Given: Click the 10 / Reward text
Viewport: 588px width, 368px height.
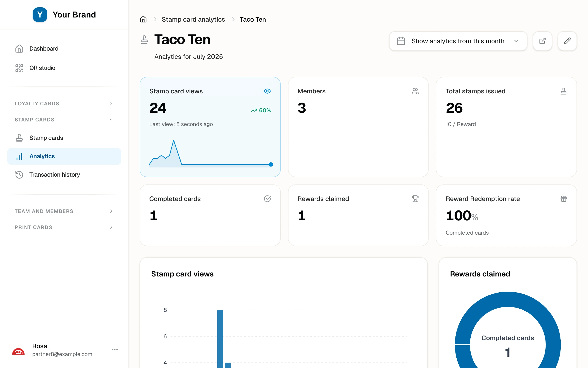Looking at the screenshot, I should point(461,124).
